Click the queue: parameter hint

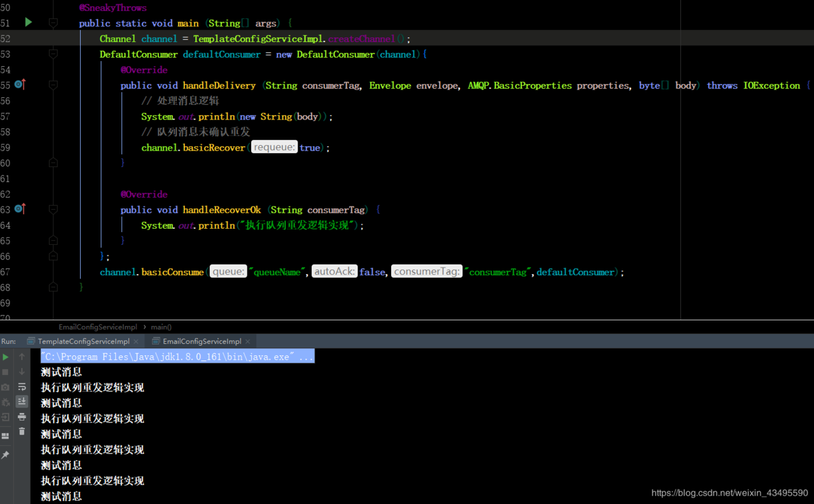click(x=228, y=272)
